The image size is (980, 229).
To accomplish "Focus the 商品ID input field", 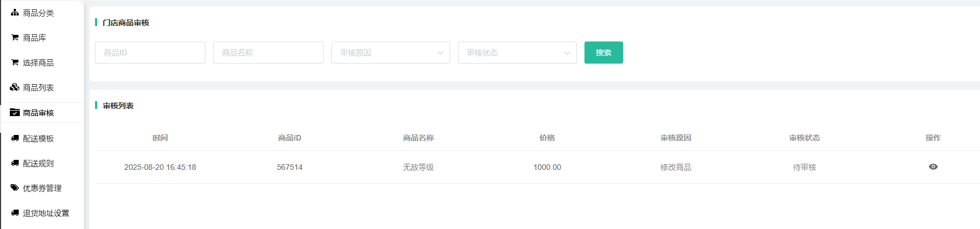I will [150, 53].
